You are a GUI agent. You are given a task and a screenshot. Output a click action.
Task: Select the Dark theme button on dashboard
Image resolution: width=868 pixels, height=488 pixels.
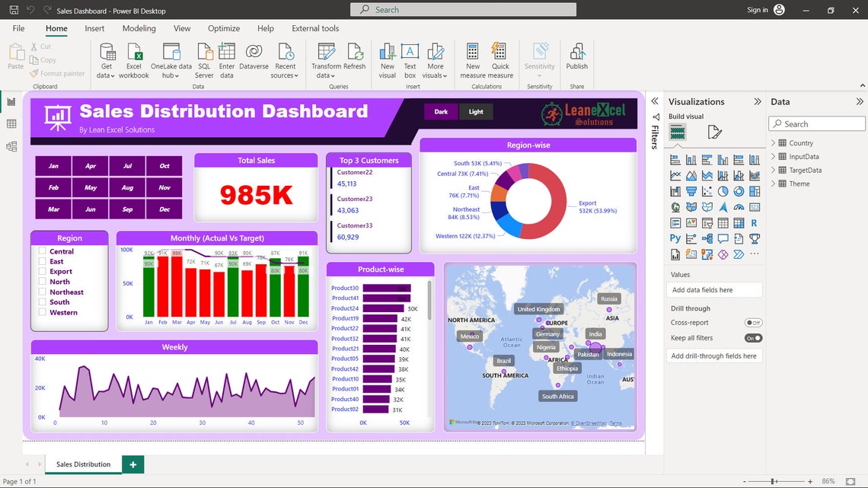pos(442,110)
